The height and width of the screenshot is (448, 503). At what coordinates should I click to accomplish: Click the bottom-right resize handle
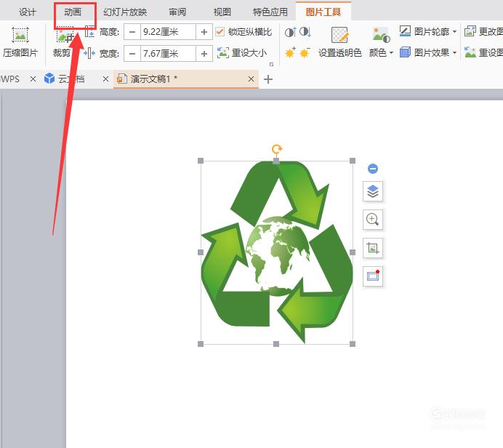point(353,344)
